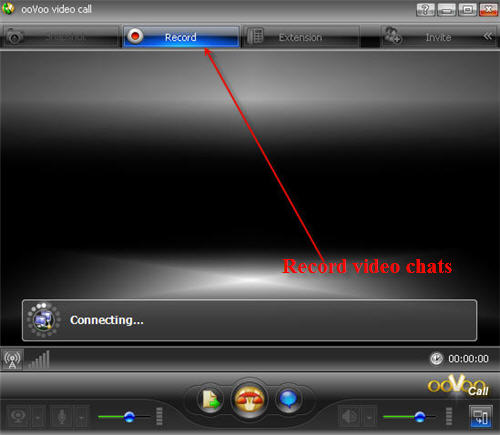Open the blue chat bubble icon
The image size is (500, 435).
(x=289, y=399)
